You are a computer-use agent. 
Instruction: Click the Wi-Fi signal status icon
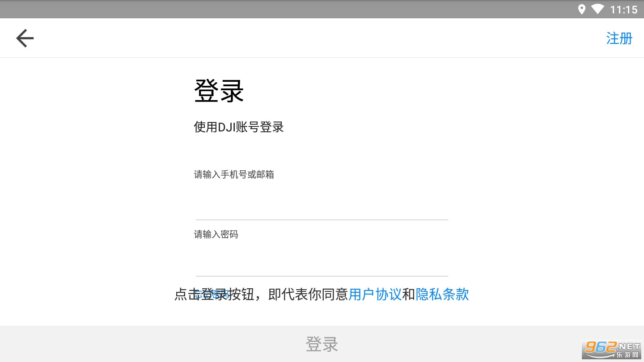pos(597,9)
